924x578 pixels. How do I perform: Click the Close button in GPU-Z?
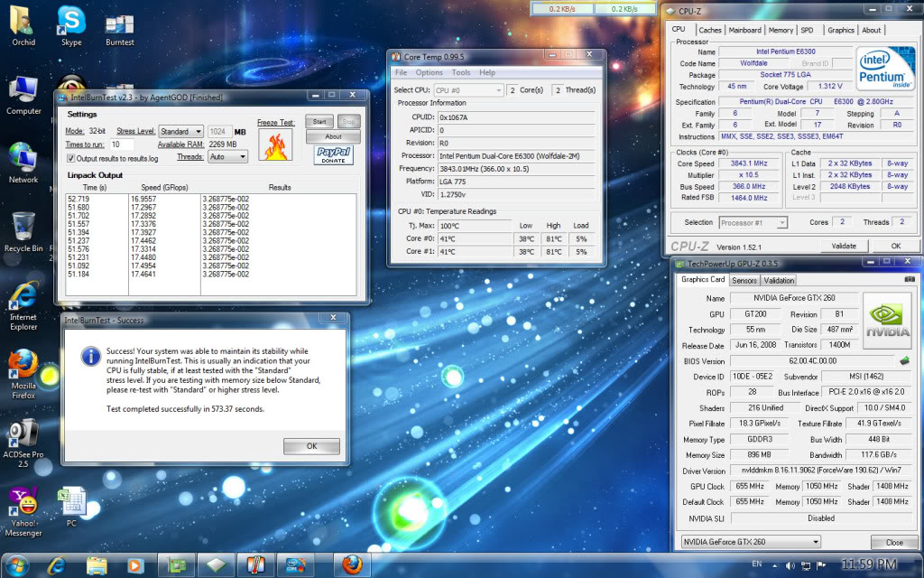click(x=894, y=542)
